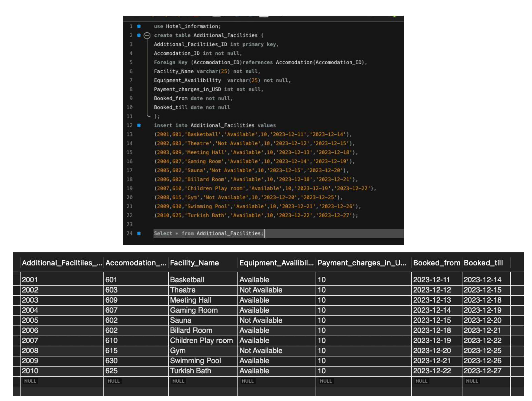Viewport: 532px width, 401px height.
Task: Click the Accomodation_ID cell showing 630
Action: [x=111, y=361]
